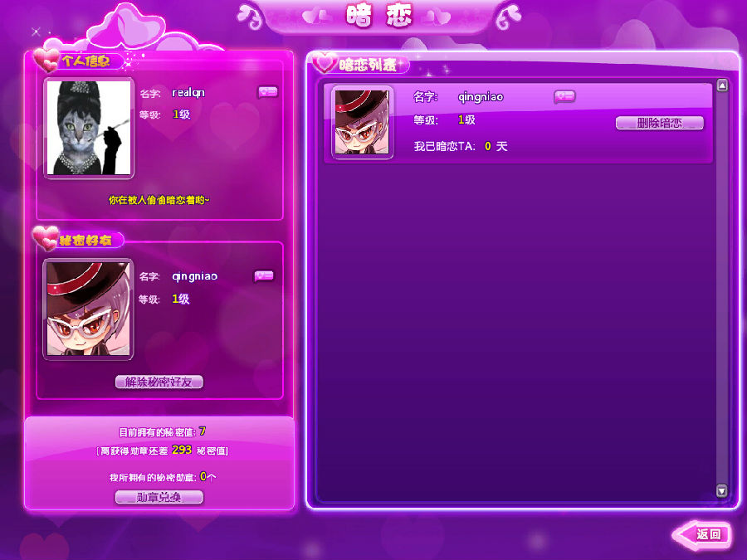Open the message icon beside qingniao in the crush list

pos(564,96)
